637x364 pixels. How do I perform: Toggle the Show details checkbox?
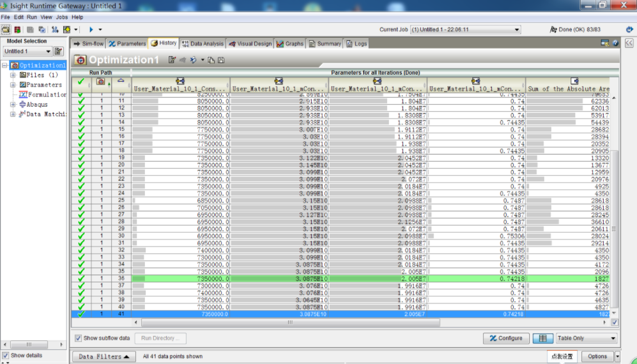point(6,356)
